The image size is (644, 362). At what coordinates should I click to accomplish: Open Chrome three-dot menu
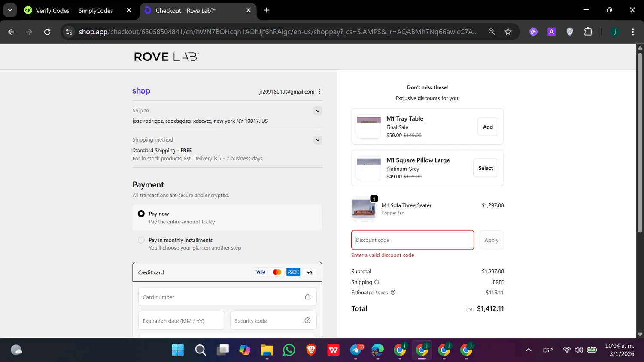point(633,32)
